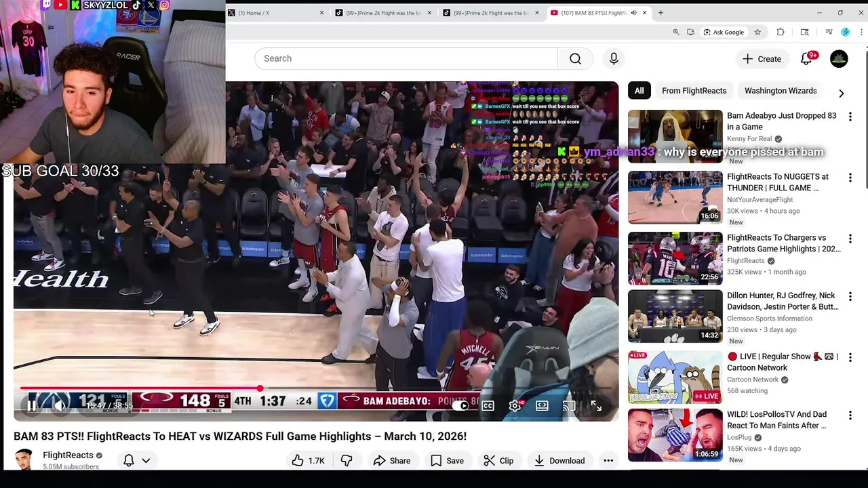The image size is (868, 488).
Task: Mute the video with the volume icon
Action: [x=60, y=405]
